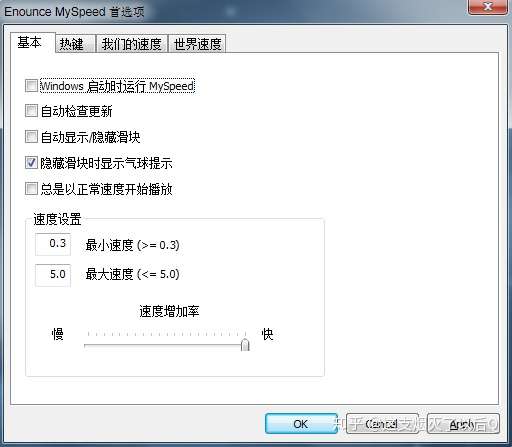The height and width of the screenshot is (447, 512).
Task: Click the 最小速度 (>= 0.3) label
Action: point(132,245)
